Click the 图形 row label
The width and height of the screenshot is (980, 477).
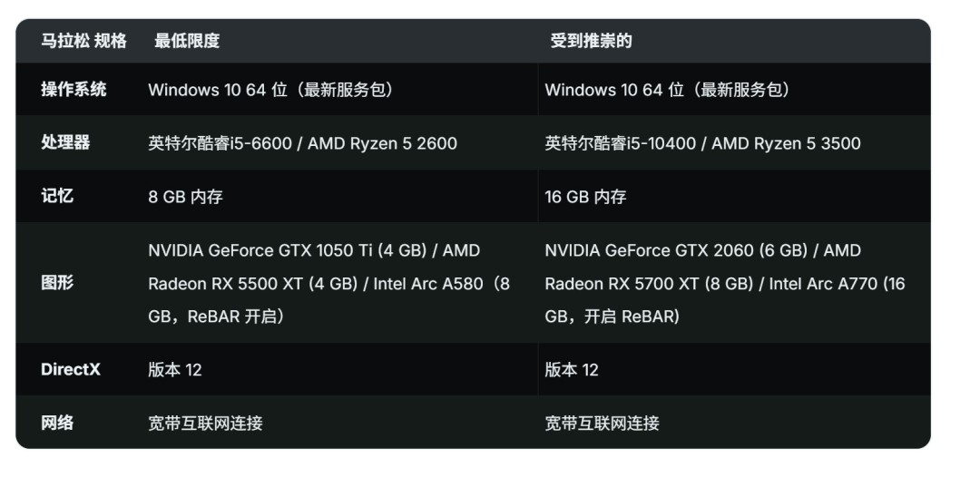click(57, 283)
